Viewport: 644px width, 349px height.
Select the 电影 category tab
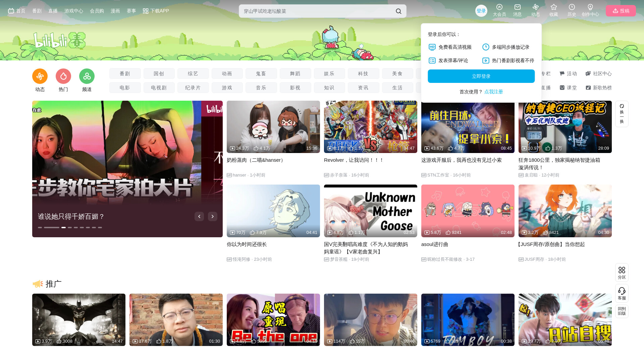[x=125, y=88]
